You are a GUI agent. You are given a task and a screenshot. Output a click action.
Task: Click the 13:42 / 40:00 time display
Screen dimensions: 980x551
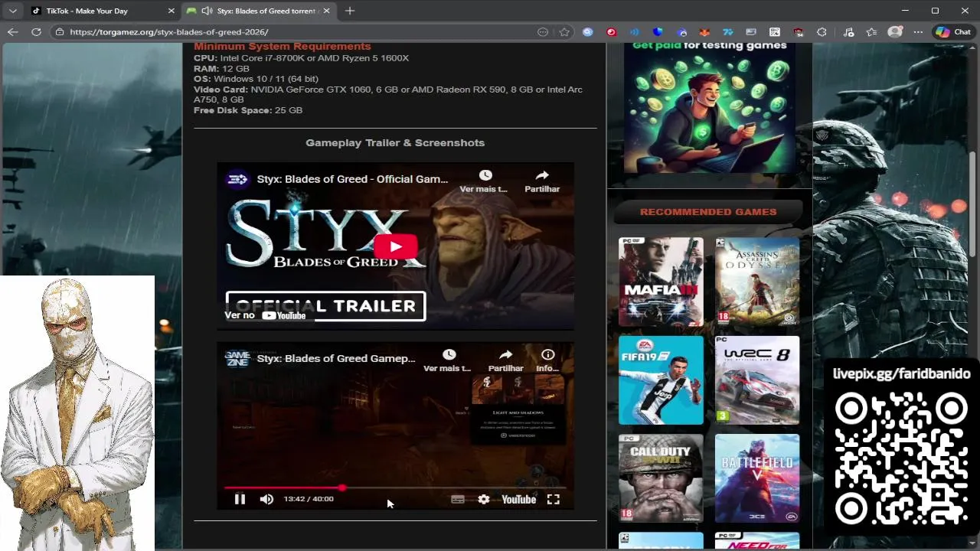309,499
